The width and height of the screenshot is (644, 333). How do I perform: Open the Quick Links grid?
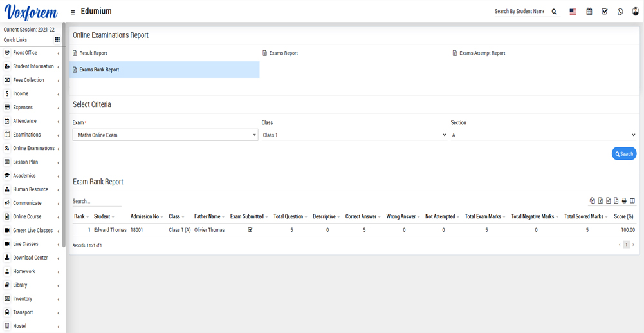pyautogui.click(x=57, y=40)
